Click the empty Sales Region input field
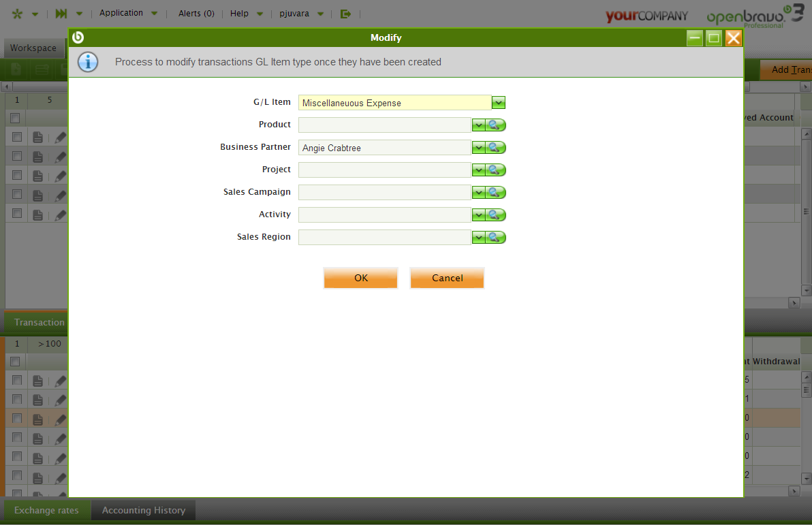The image size is (812, 525). [385, 237]
